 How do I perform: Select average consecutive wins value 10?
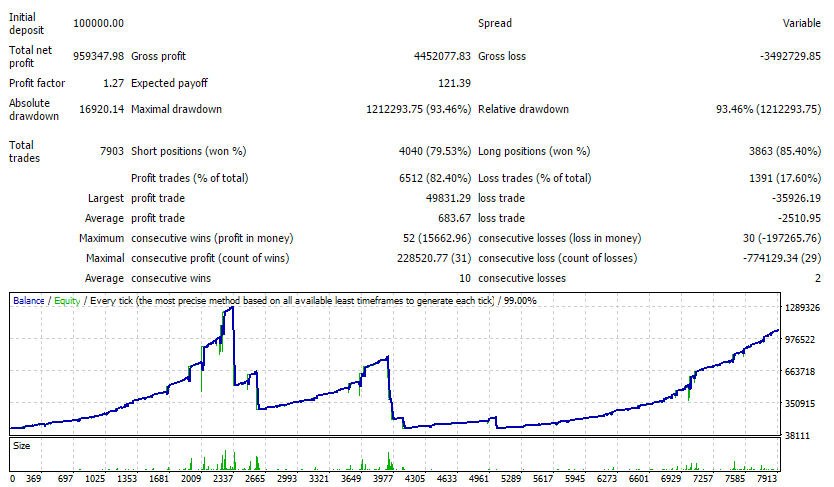click(465, 279)
